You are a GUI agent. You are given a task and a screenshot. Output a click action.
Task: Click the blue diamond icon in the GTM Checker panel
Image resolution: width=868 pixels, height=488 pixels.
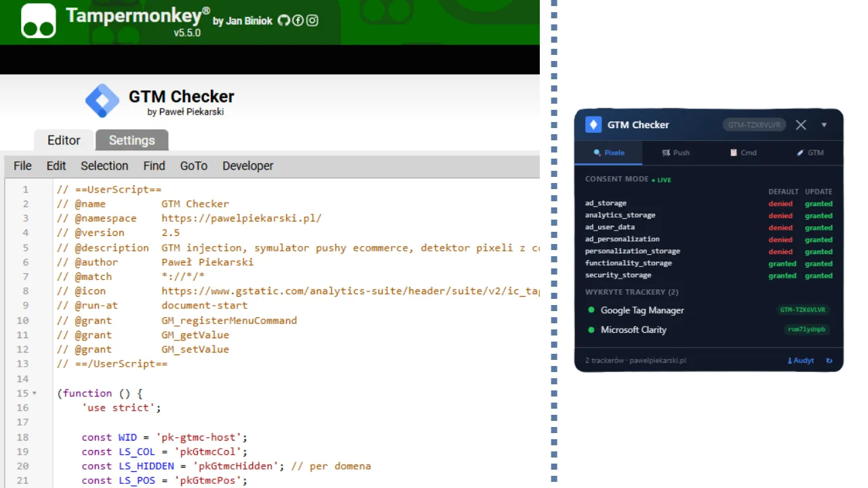pos(593,125)
